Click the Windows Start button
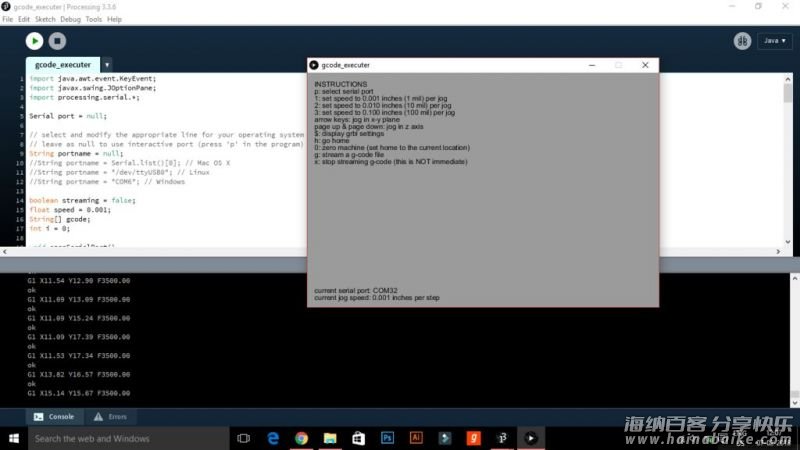The height and width of the screenshot is (450, 800). click(x=13, y=438)
